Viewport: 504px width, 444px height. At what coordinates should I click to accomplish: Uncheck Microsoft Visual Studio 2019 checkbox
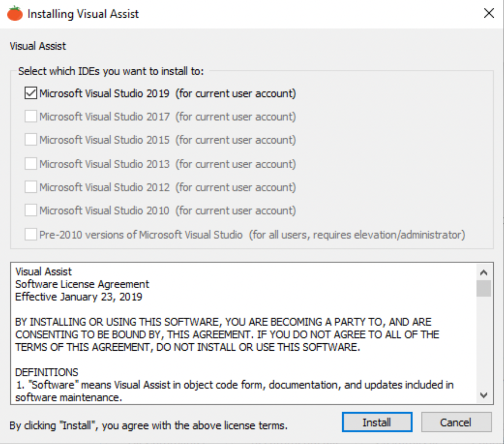pos(31,93)
